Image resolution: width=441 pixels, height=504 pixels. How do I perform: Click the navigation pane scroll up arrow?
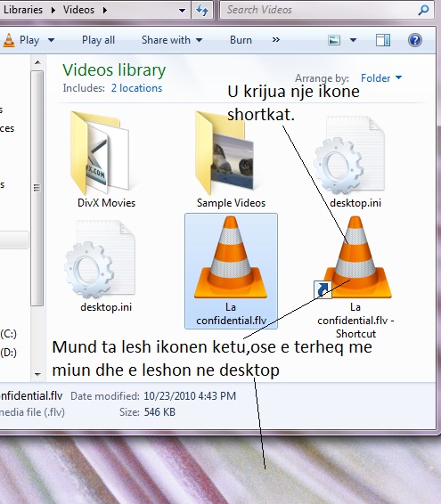point(37,62)
